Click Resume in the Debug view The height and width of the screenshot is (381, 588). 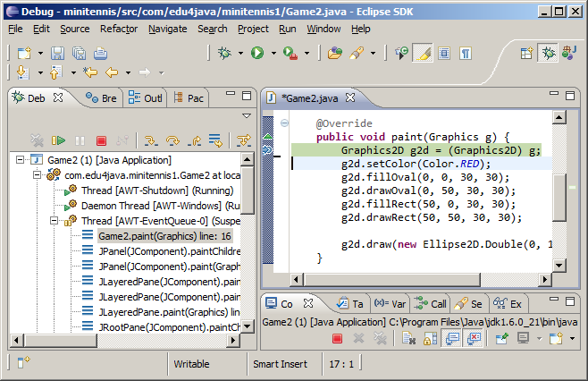[58, 140]
